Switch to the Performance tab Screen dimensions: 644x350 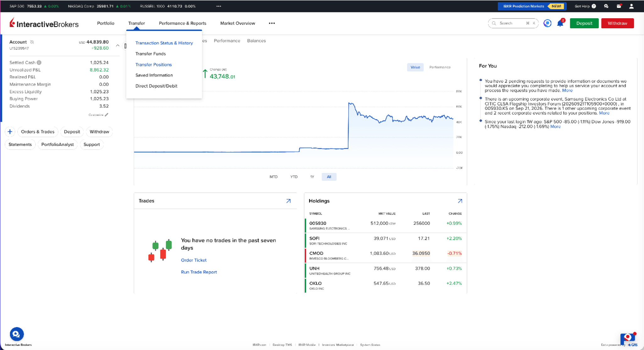(x=227, y=41)
